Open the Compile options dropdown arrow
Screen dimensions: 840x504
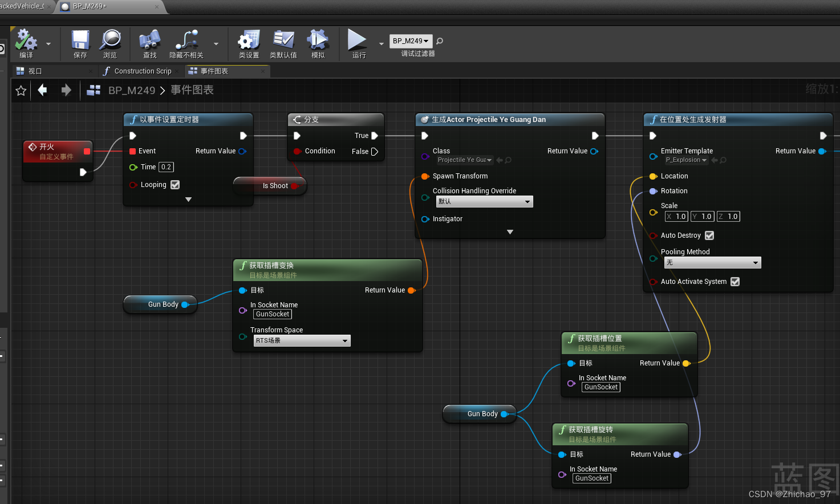point(48,44)
